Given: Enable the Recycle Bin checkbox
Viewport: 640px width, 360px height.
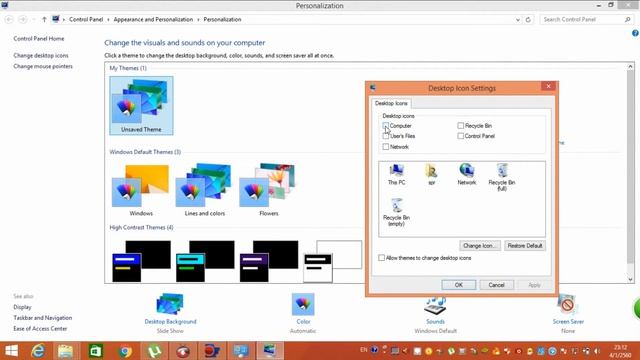Looking at the screenshot, I should 460,126.
